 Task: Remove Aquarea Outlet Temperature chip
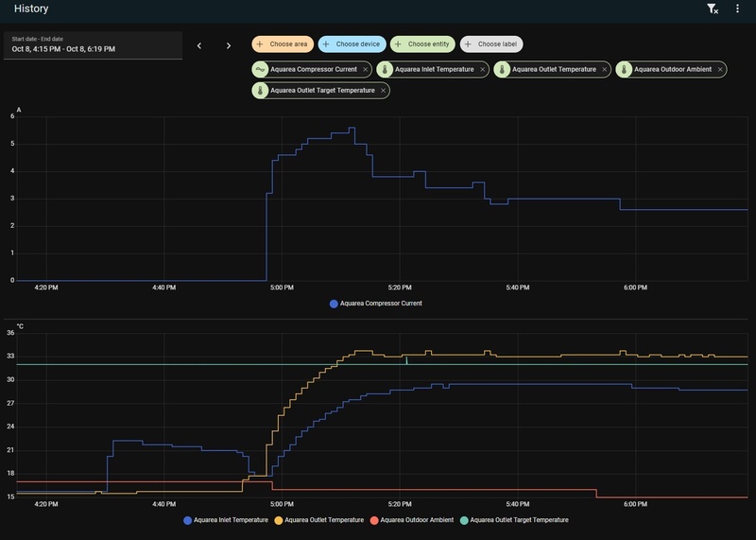tap(604, 69)
